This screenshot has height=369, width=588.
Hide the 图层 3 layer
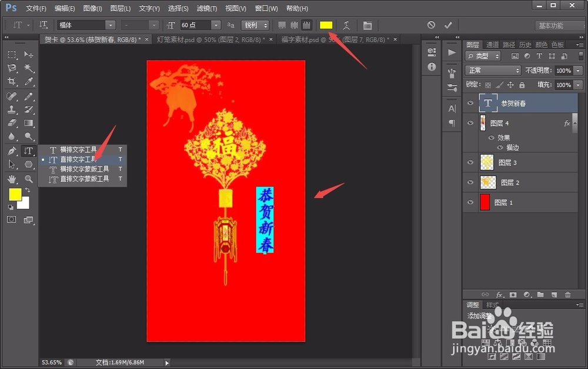tap(470, 162)
